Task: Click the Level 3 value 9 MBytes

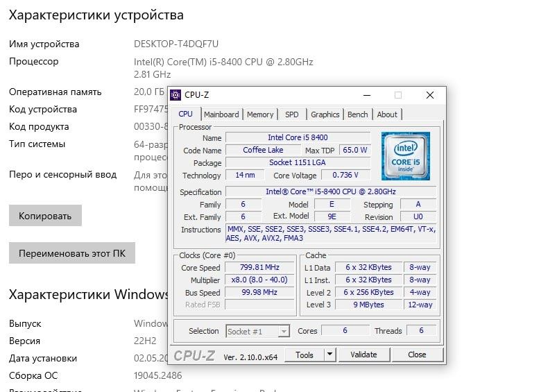Action: pyautogui.click(x=369, y=305)
